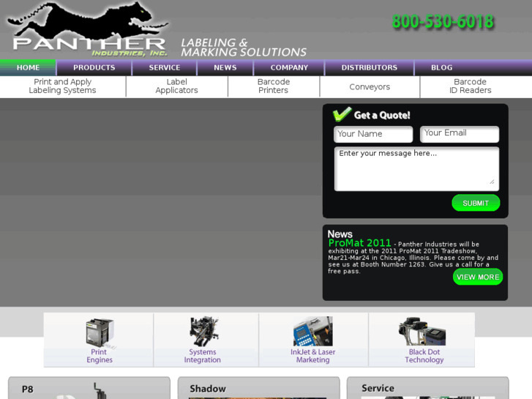Open the Service panel heading
Viewport: 532px width, 399px height.
tap(378, 388)
